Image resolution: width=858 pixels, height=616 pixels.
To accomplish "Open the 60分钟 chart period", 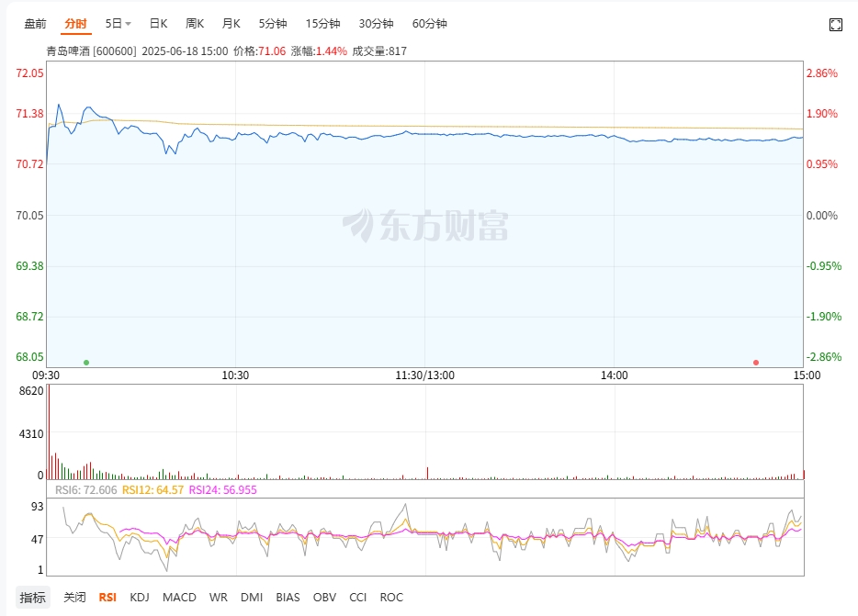I will tap(430, 24).
